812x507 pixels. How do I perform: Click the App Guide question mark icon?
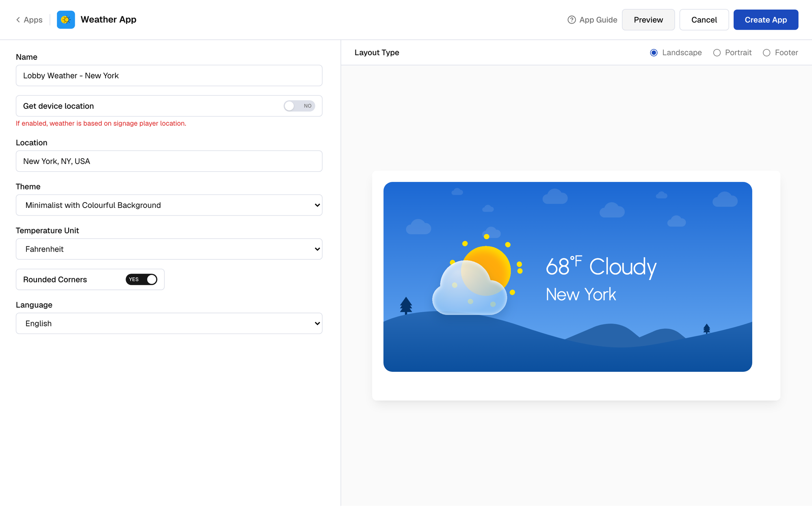point(572,20)
